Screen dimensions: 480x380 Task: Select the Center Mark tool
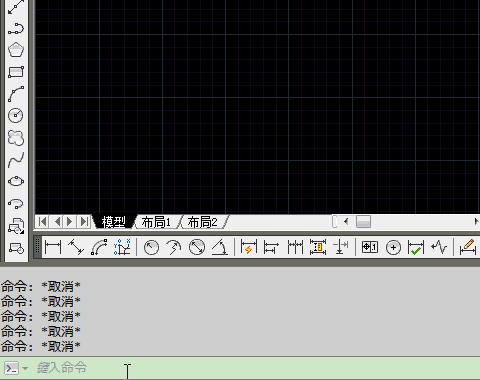coord(393,248)
